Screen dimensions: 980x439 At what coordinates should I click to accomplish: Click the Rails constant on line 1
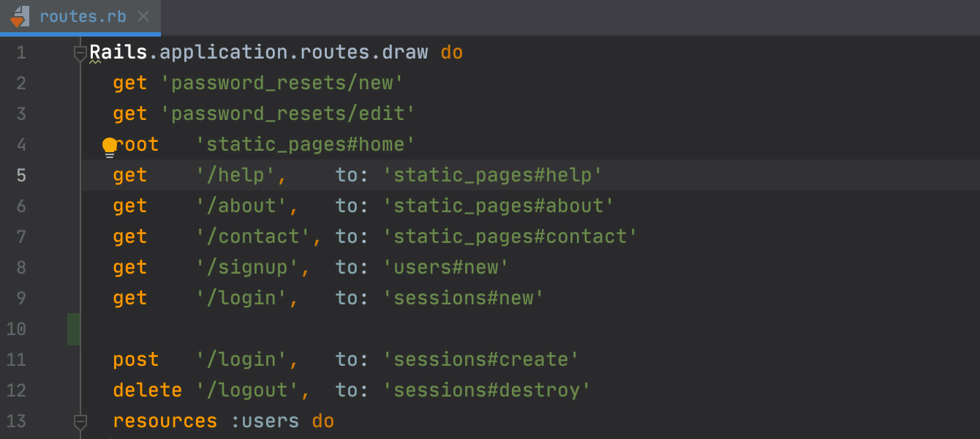coord(118,53)
